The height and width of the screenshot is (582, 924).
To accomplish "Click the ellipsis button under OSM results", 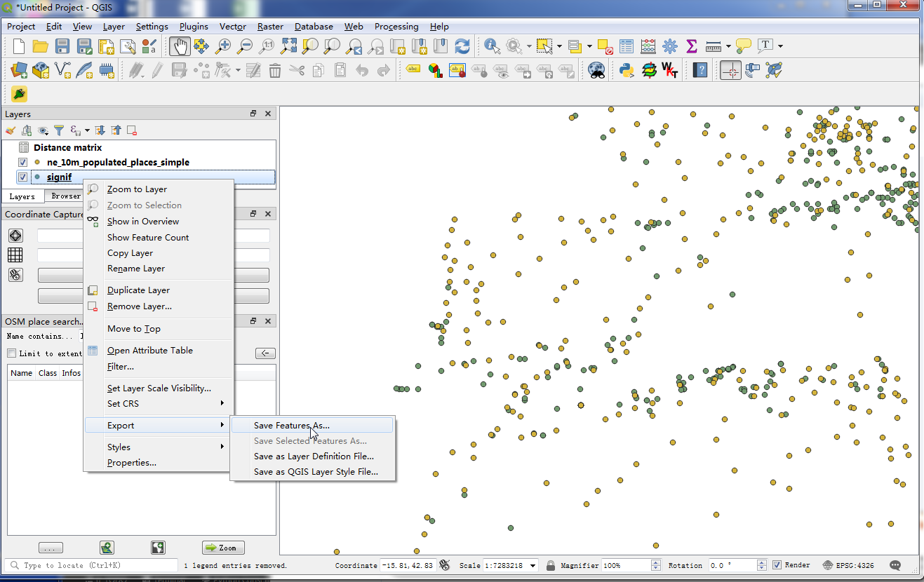I will click(x=51, y=548).
